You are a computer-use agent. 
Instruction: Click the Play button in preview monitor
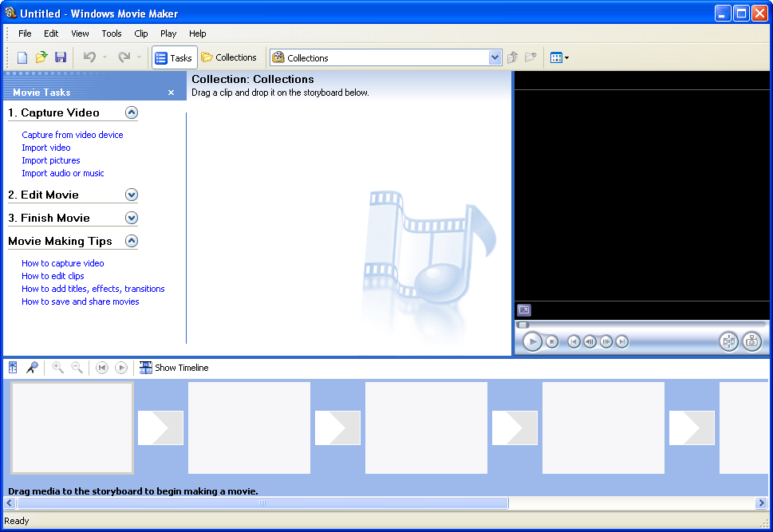pyautogui.click(x=532, y=341)
